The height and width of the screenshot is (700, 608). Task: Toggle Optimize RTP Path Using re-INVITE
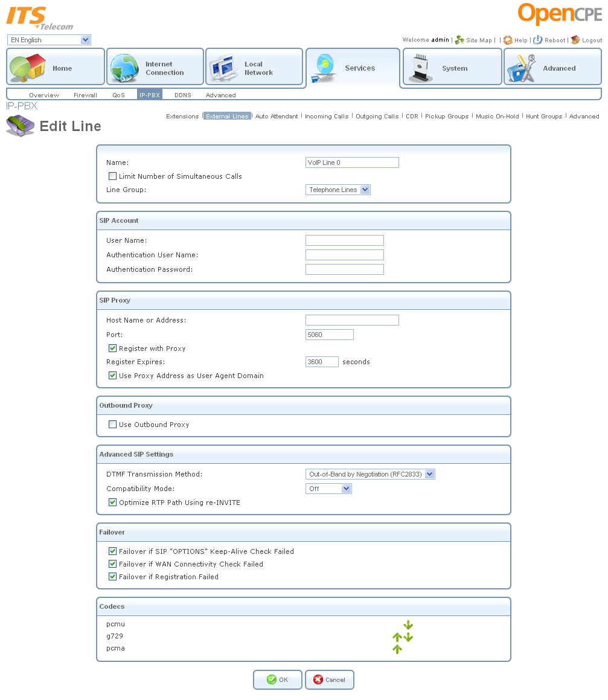112,503
